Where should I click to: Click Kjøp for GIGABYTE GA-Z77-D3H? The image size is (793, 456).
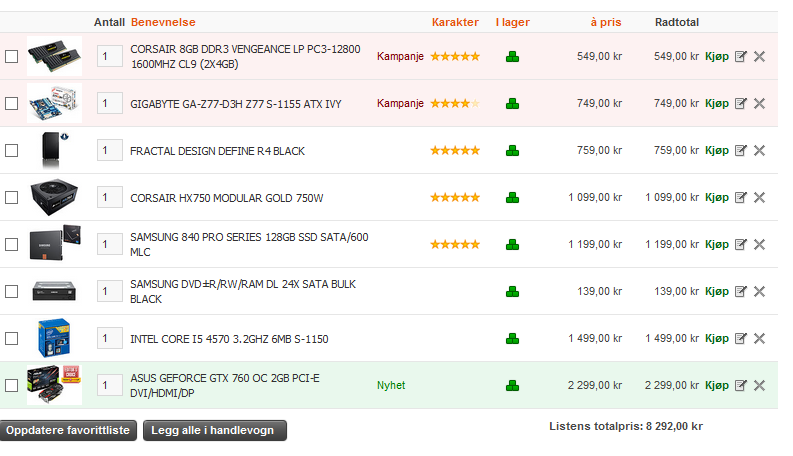click(717, 103)
